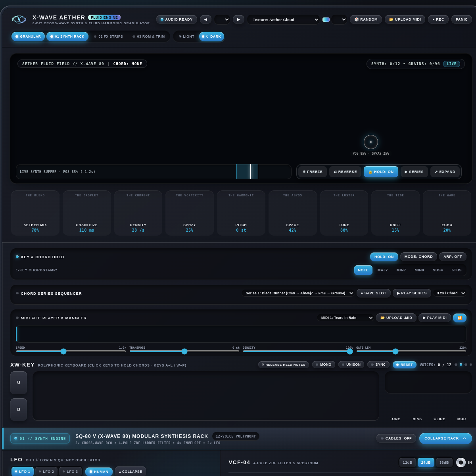The width and height of the screenshot is (476, 476).
Task: Release held notes with the X button
Action: pyautogui.click(x=284, y=365)
